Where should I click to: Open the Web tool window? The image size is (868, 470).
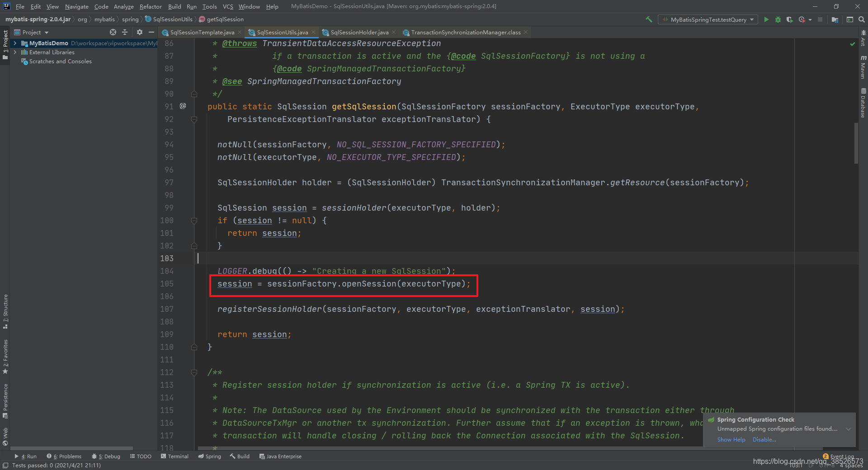click(5, 436)
